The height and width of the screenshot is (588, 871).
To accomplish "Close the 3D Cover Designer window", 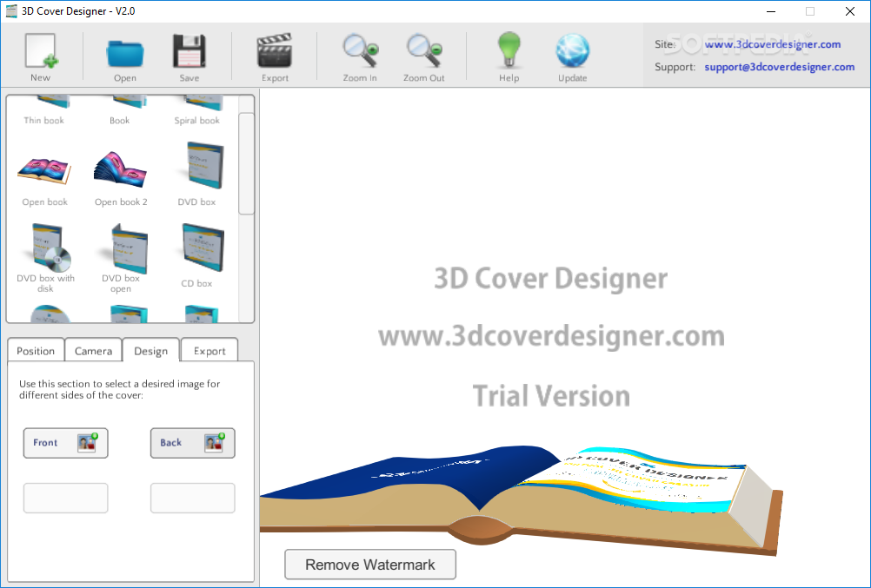I will 850,11.
